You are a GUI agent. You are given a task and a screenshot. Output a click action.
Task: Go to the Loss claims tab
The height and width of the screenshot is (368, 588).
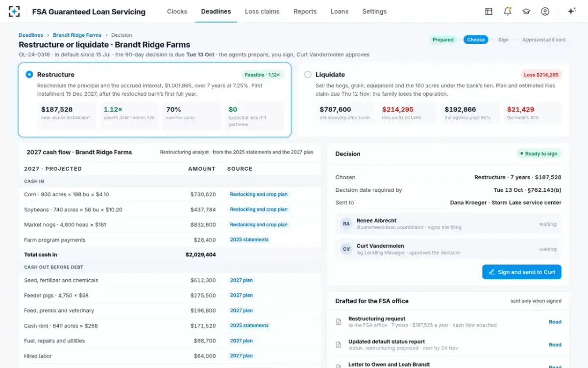click(x=262, y=11)
